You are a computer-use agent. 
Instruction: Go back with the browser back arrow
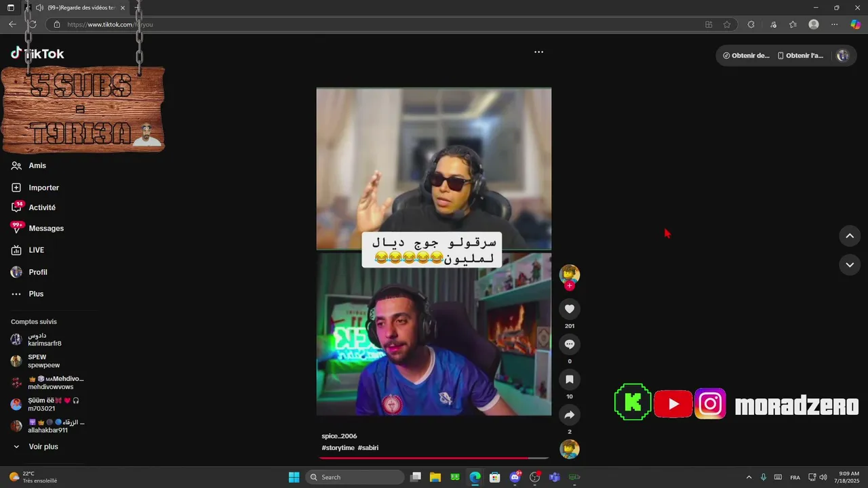tap(12, 24)
